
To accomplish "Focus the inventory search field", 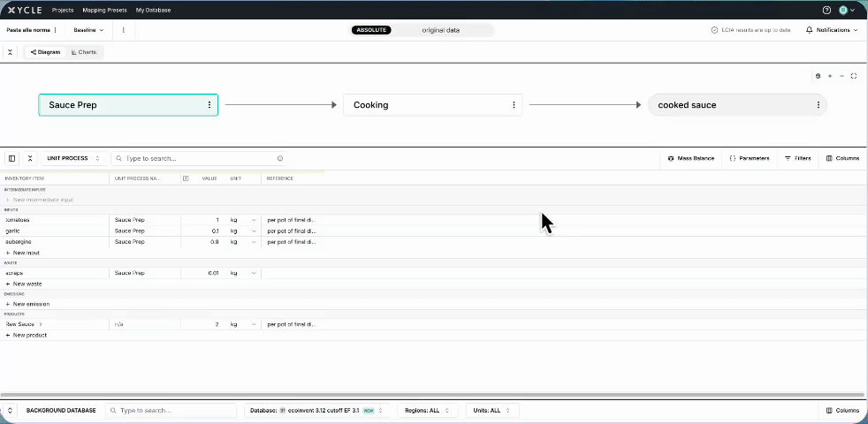I will tap(198, 158).
